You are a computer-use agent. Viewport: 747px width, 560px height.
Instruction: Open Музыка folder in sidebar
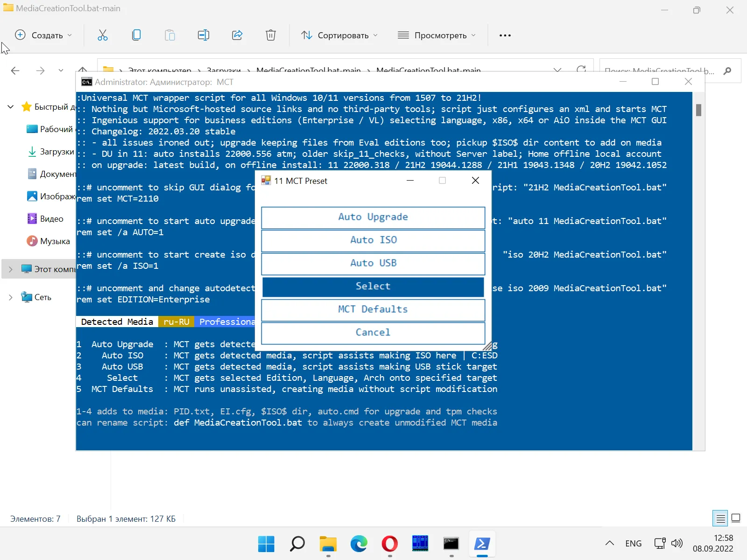55,241
